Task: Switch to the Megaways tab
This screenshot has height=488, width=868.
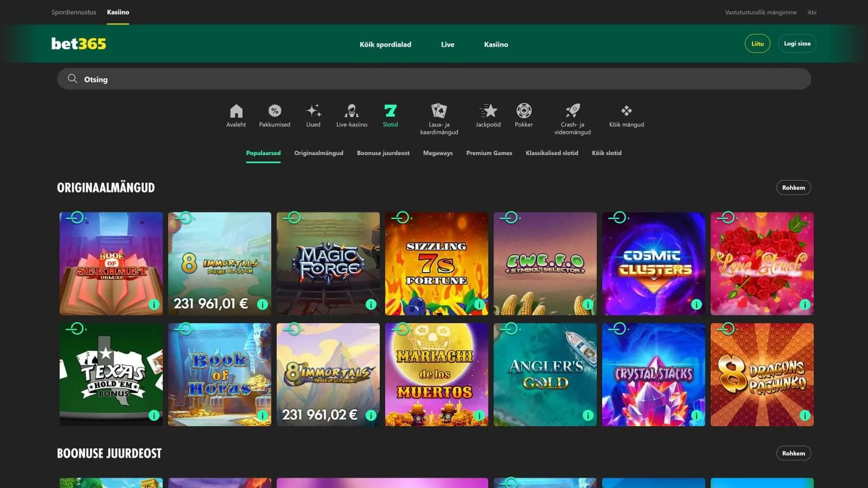Action: (x=438, y=153)
